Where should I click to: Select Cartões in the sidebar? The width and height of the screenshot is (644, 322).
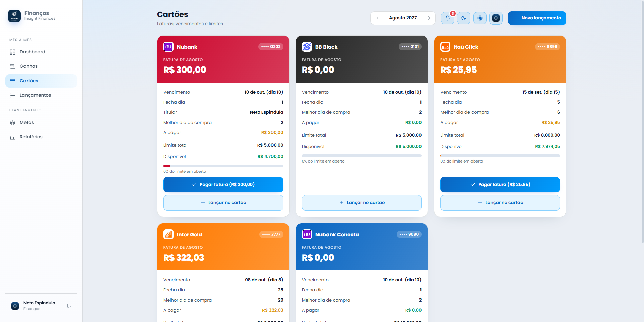coord(41,81)
